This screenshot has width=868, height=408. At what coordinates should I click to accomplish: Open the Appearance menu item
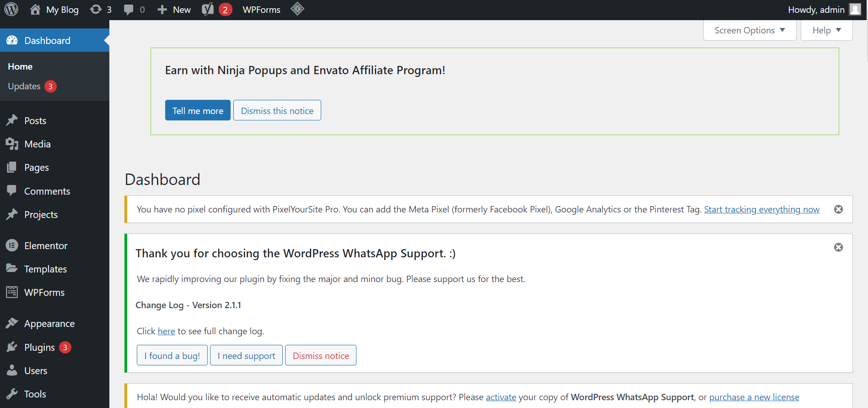(x=49, y=323)
